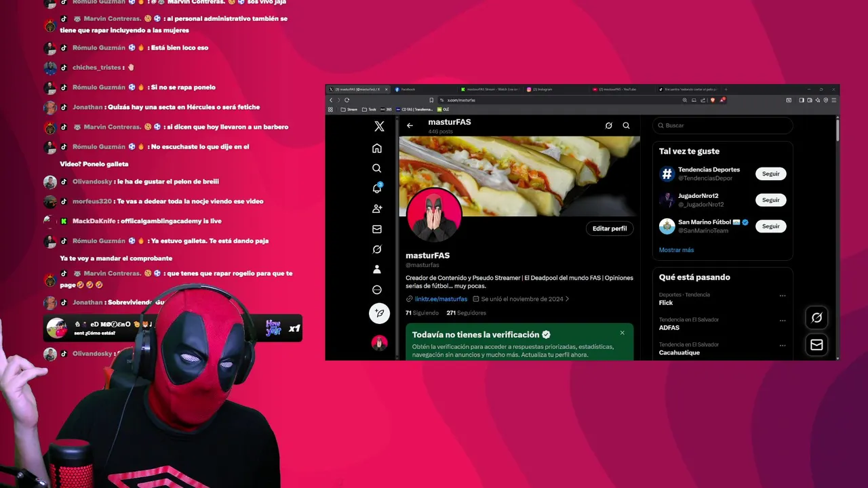Viewport: 868px width, 488px height.
Task: Open the Explore search icon in sidebar
Action: (x=377, y=168)
